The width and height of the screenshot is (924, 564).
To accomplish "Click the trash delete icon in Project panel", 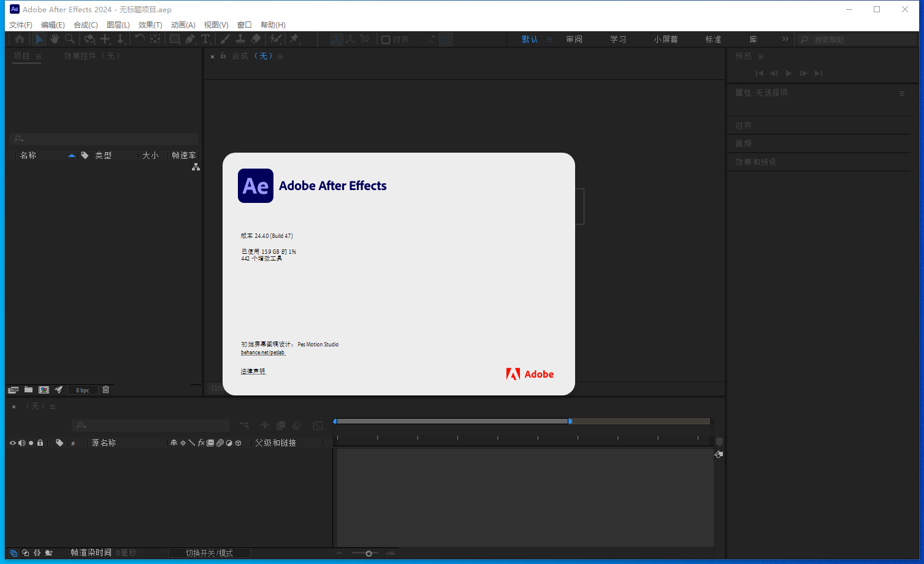I will tap(105, 390).
